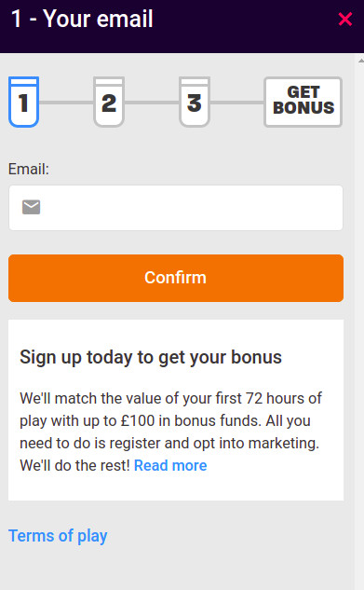
Task: Click connector line between steps 1 and 2
Action: [x=66, y=103]
